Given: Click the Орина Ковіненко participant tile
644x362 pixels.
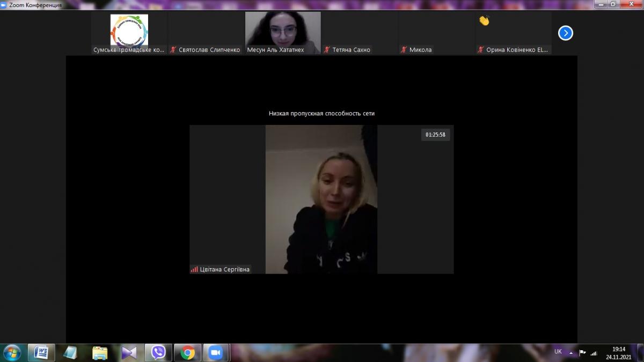Looking at the screenshot, I should point(514,33).
